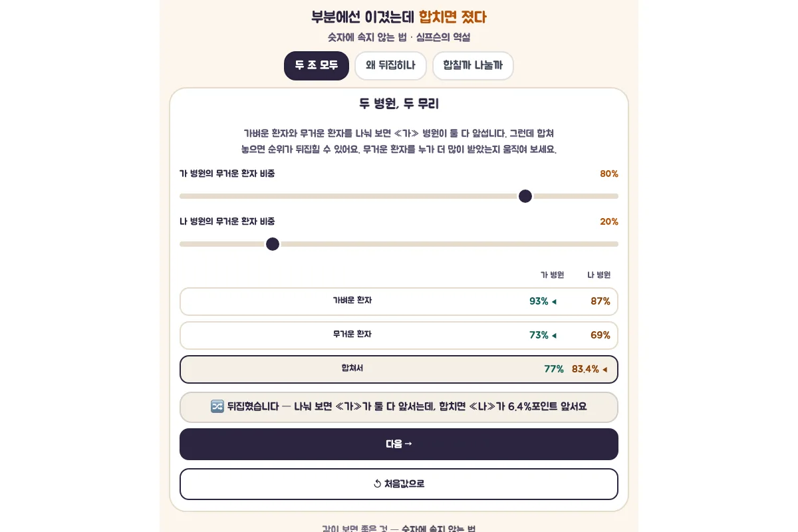
Task: Click the 나 병원 slider handle
Action: tap(273, 244)
